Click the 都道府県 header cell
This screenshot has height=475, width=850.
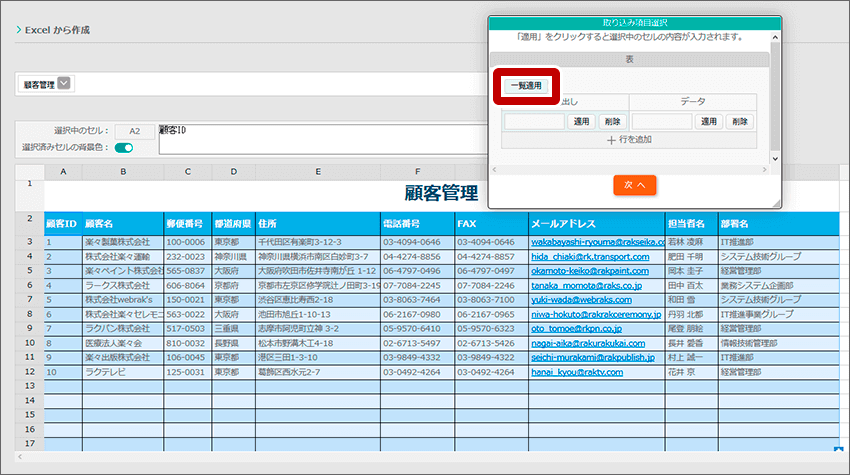[234, 223]
